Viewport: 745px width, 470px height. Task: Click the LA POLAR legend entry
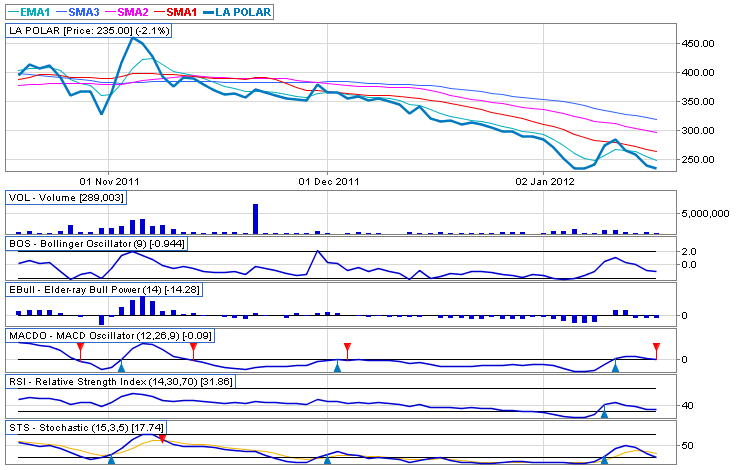[x=237, y=12]
